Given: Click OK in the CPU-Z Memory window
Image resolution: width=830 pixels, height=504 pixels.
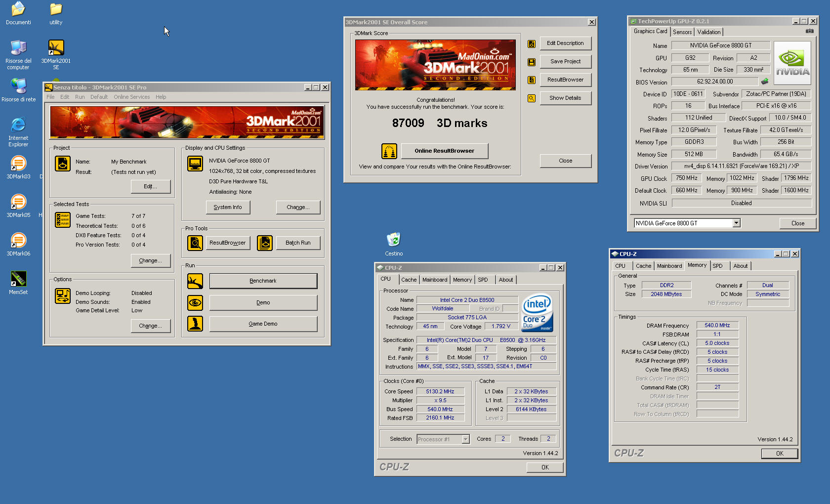Looking at the screenshot, I should 780,454.
